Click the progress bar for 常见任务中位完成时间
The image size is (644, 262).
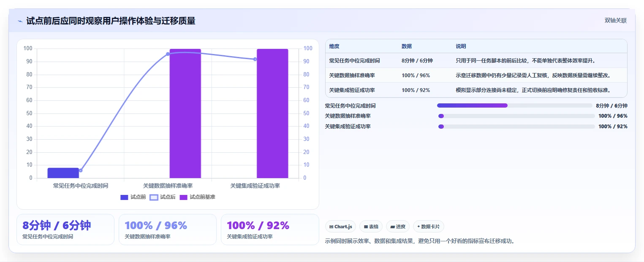pos(515,105)
